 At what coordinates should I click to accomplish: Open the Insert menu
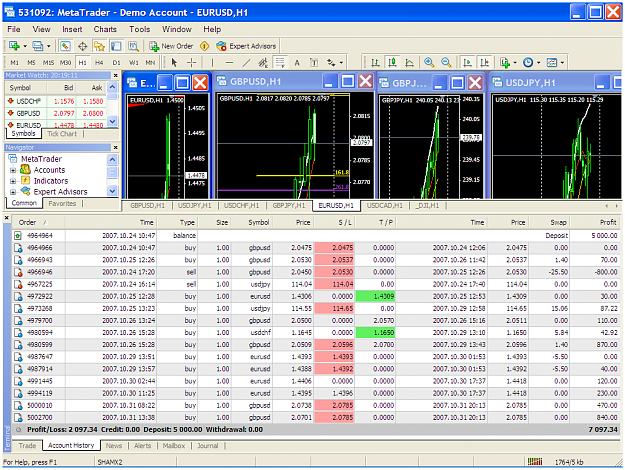(72, 29)
